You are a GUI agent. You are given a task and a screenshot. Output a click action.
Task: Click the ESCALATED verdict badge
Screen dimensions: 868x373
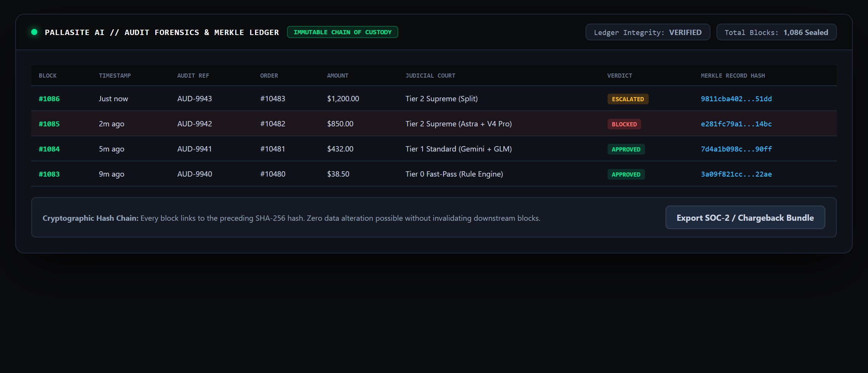click(628, 99)
